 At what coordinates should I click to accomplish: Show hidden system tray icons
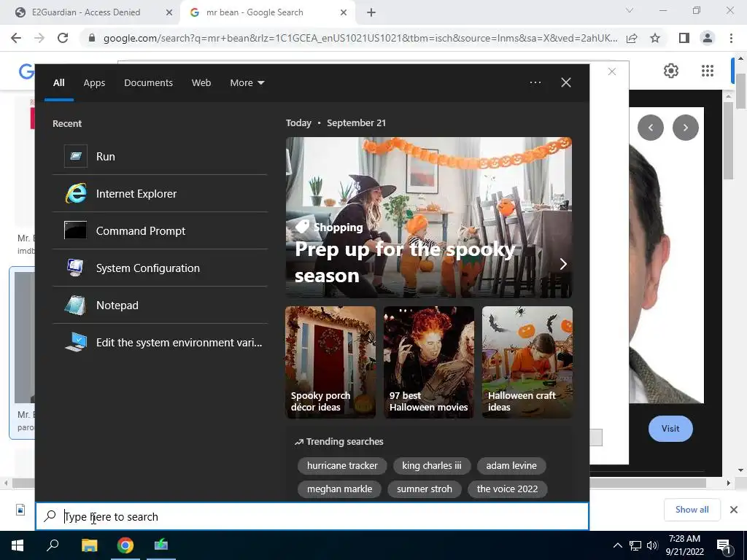[617, 545]
